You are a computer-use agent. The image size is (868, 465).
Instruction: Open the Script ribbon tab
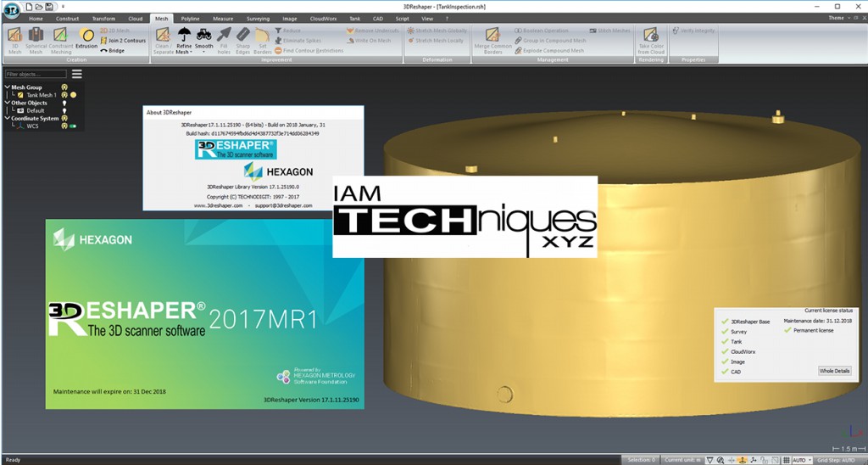pyautogui.click(x=403, y=19)
